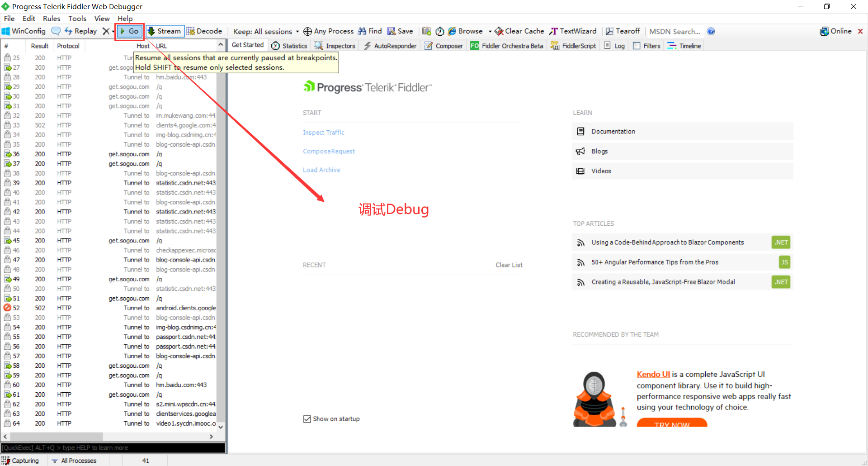The height and width of the screenshot is (466, 868).
Task: Toggle Stream mode
Action: (x=165, y=31)
